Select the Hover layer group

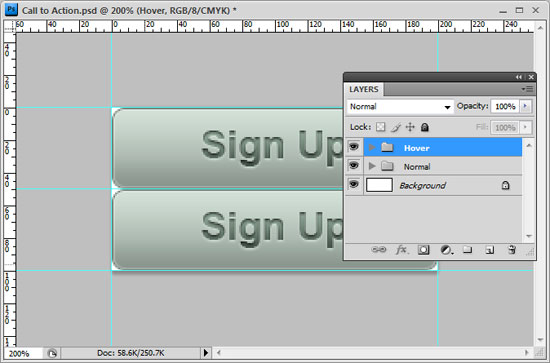tap(443, 147)
